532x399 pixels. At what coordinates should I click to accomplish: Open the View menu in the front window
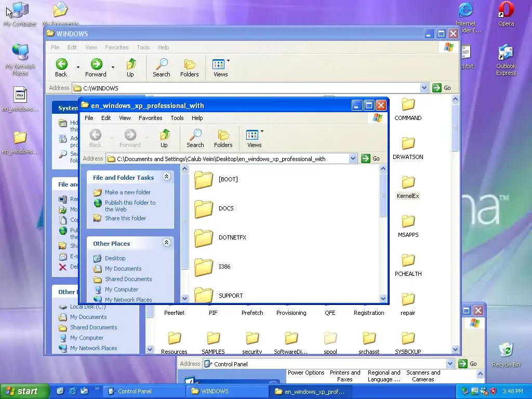[x=125, y=118]
